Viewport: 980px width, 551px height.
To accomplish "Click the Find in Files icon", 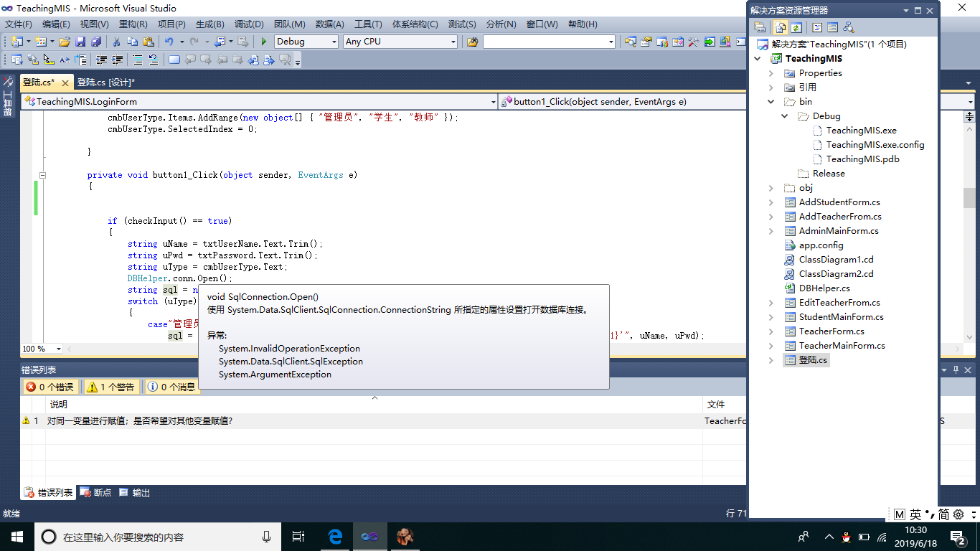I will click(472, 42).
